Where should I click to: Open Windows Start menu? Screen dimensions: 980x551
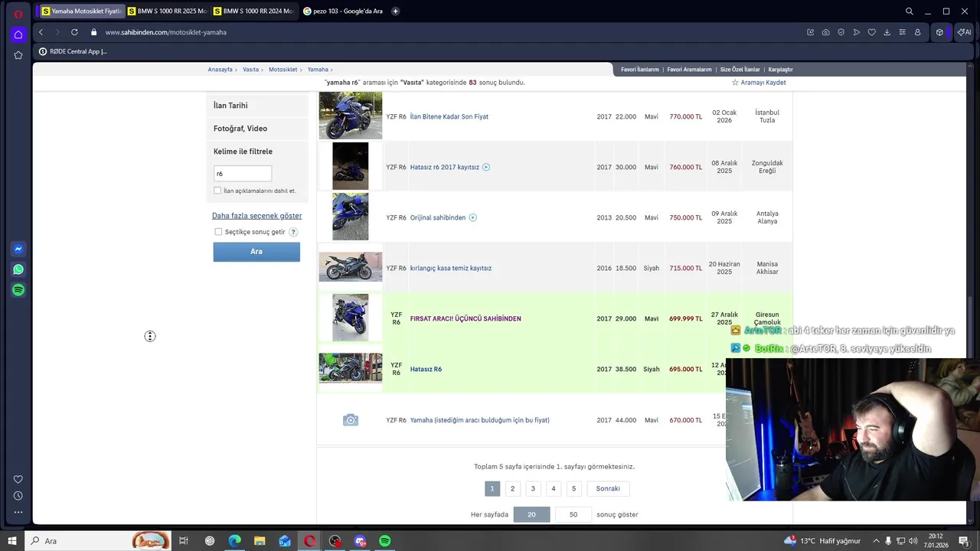(x=12, y=541)
